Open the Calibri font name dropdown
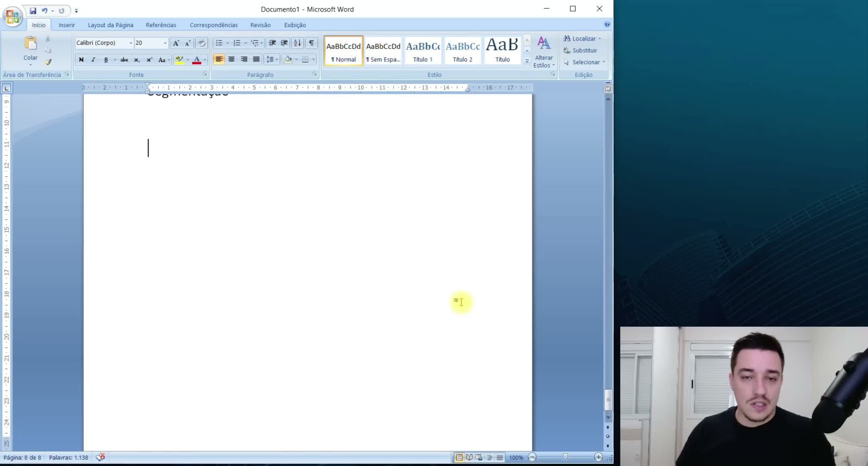Image resolution: width=868 pixels, height=466 pixels. point(130,43)
